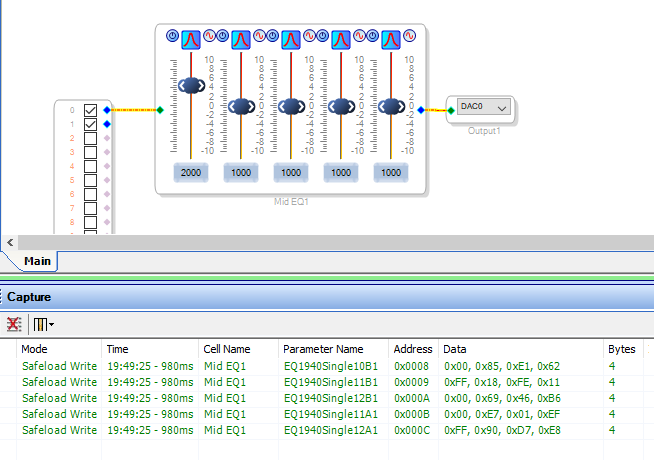Open the DAC0 output dropdown
The height and width of the screenshot is (460, 654).
click(483, 107)
